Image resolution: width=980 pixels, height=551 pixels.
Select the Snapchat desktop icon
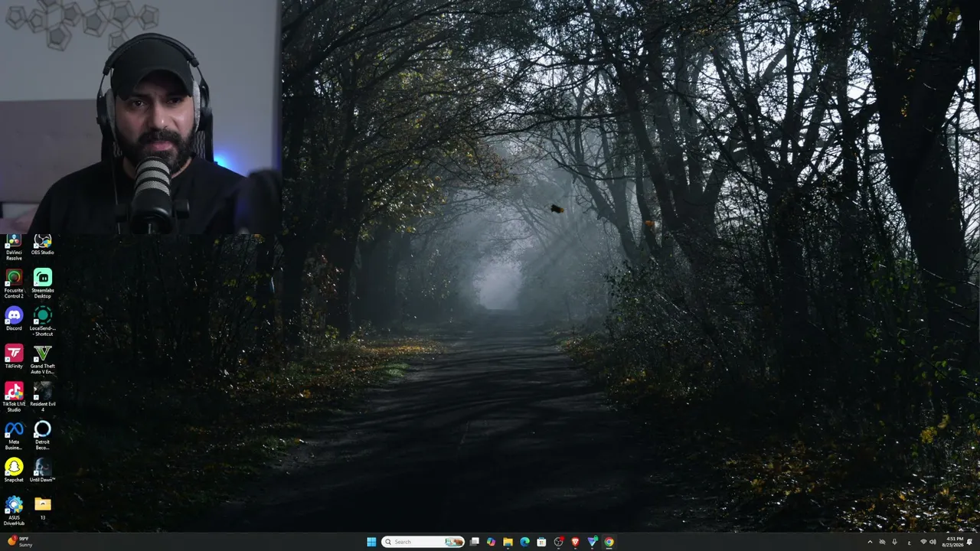point(14,471)
